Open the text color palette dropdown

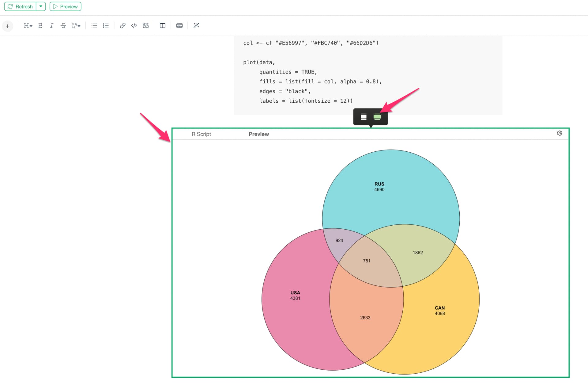pos(76,26)
